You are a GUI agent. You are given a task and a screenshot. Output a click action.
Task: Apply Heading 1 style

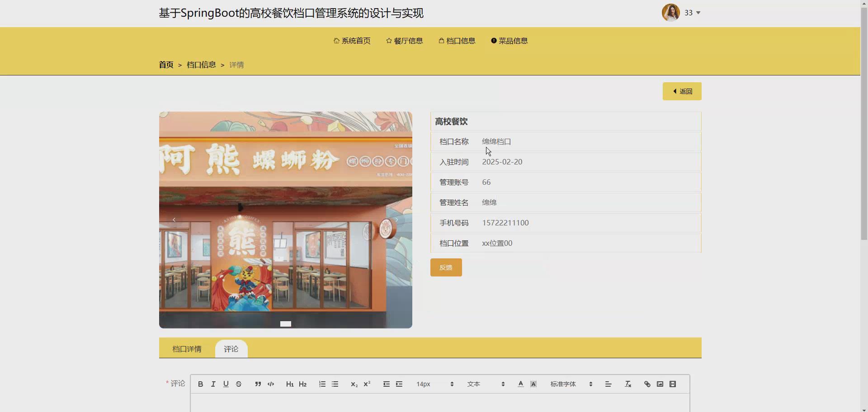(x=290, y=384)
